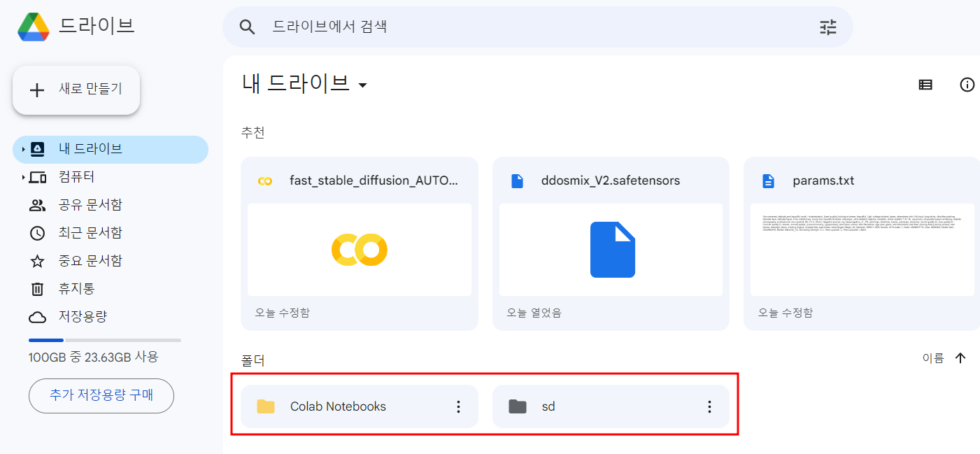Image resolution: width=980 pixels, height=454 pixels.
Task: Click the Colab file icon in fast_stable_diffusion card
Action: 264,181
